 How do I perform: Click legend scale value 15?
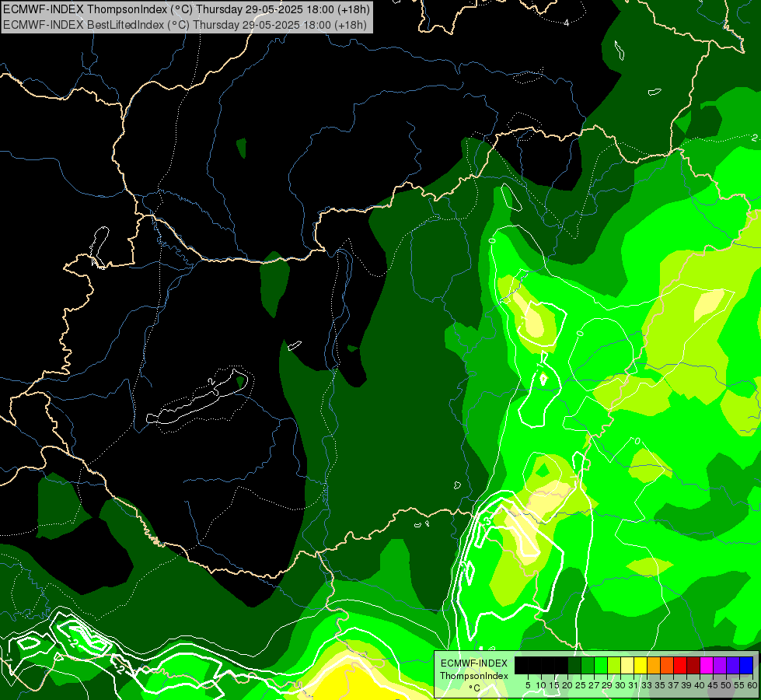coord(554,685)
